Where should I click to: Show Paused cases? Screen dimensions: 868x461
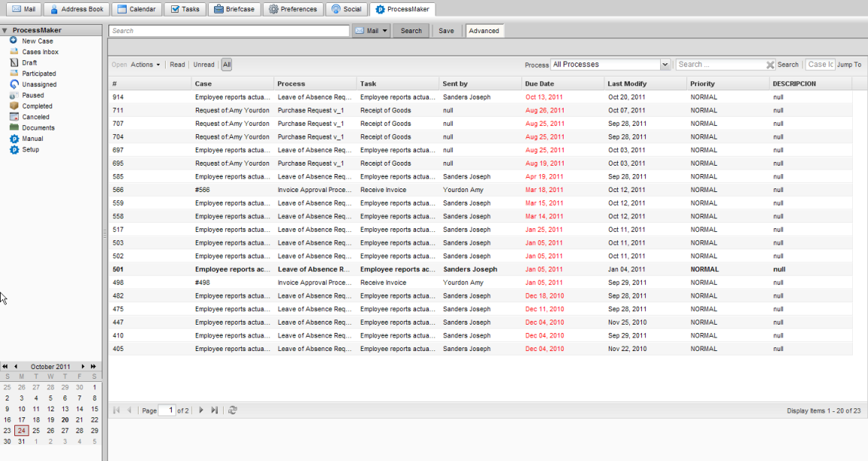32,96
